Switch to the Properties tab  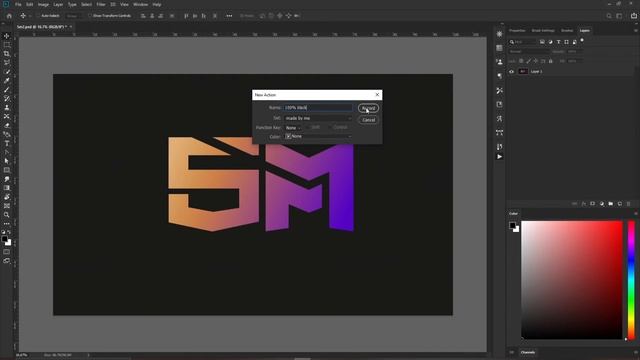pyautogui.click(x=517, y=31)
